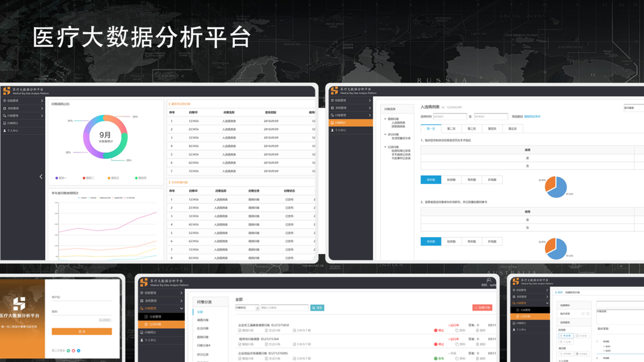Open the 问卷状态 dropdown in questionnaire list window
The width and height of the screenshot is (644, 362).
point(247,308)
